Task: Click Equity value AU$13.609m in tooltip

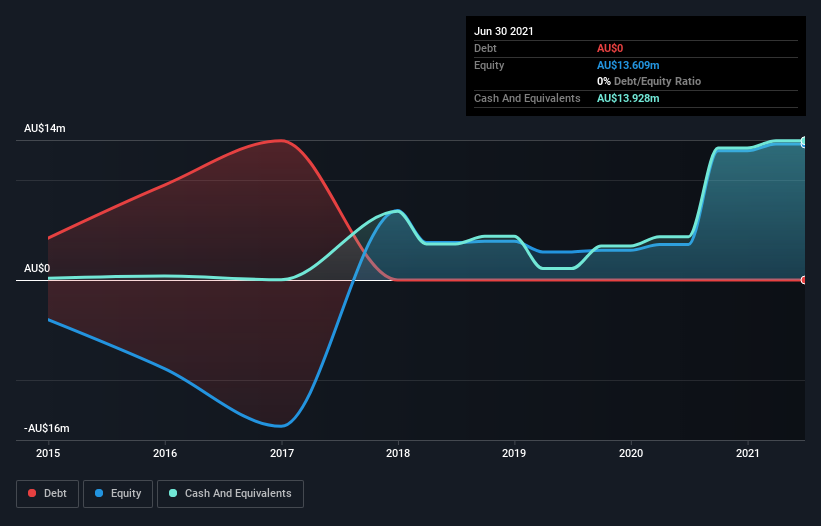Action: pos(628,65)
